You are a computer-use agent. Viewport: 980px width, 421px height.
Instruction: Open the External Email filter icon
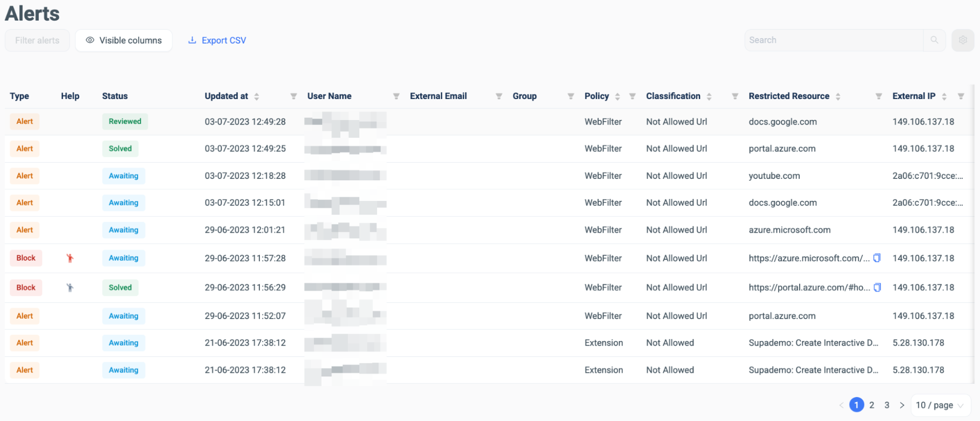point(499,96)
